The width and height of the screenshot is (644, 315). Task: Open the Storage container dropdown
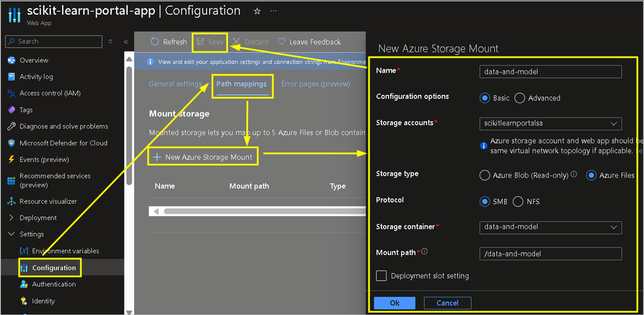[x=550, y=227]
